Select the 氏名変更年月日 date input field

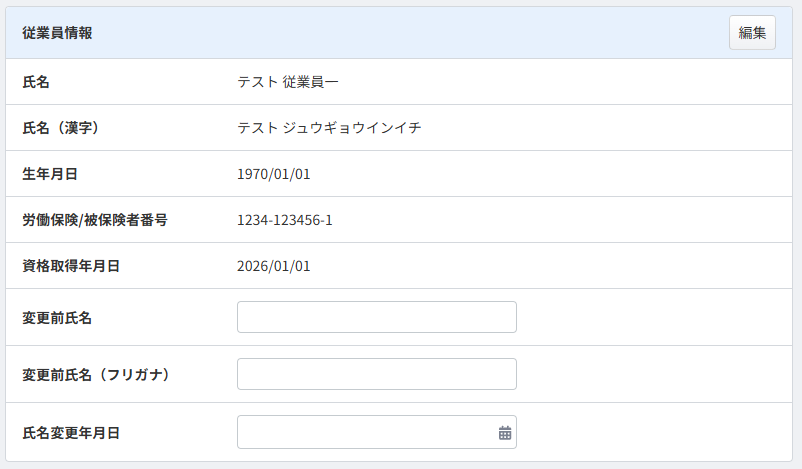pos(365,433)
